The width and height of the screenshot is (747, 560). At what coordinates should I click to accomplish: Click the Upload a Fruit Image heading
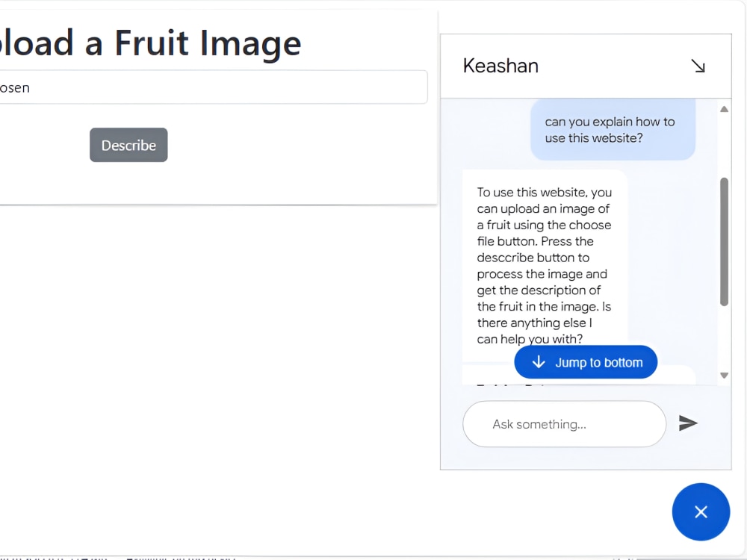click(x=149, y=43)
